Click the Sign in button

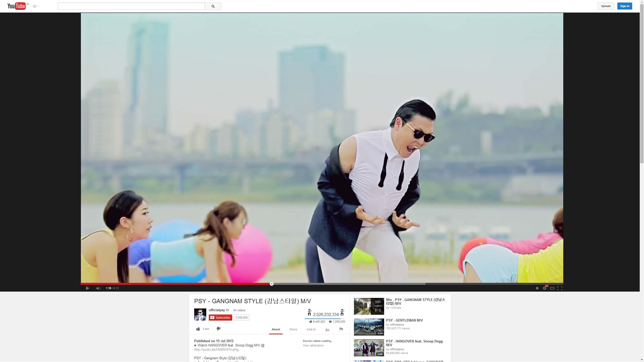tap(625, 6)
